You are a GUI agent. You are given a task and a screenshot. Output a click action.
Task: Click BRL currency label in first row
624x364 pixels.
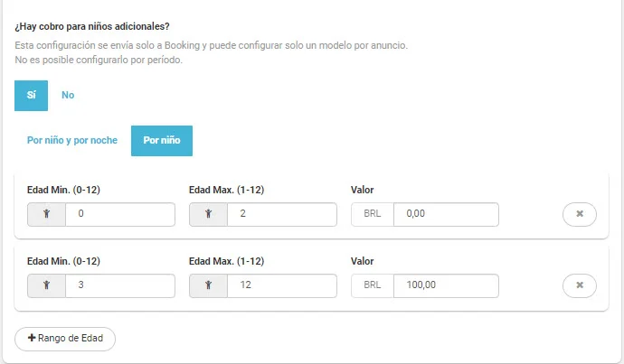click(x=372, y=215)
